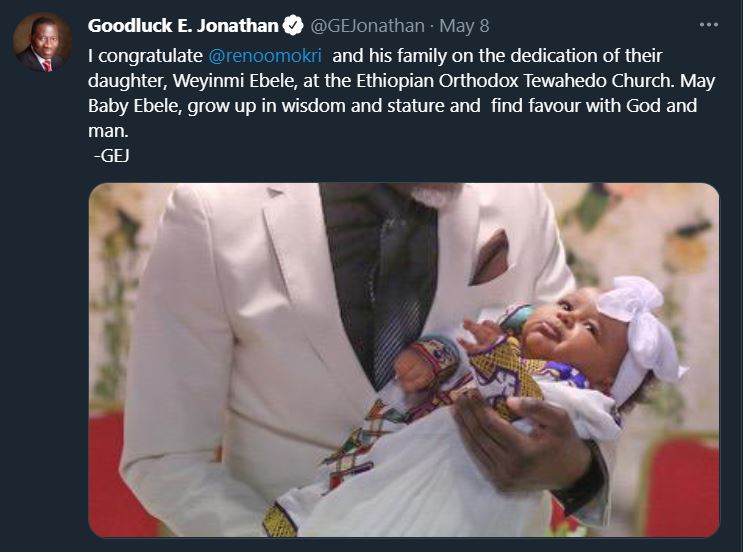The height and width of the screenshot is (552, 743).
Task: Open the @renoomokri mention link
Action: click(265, 56)
